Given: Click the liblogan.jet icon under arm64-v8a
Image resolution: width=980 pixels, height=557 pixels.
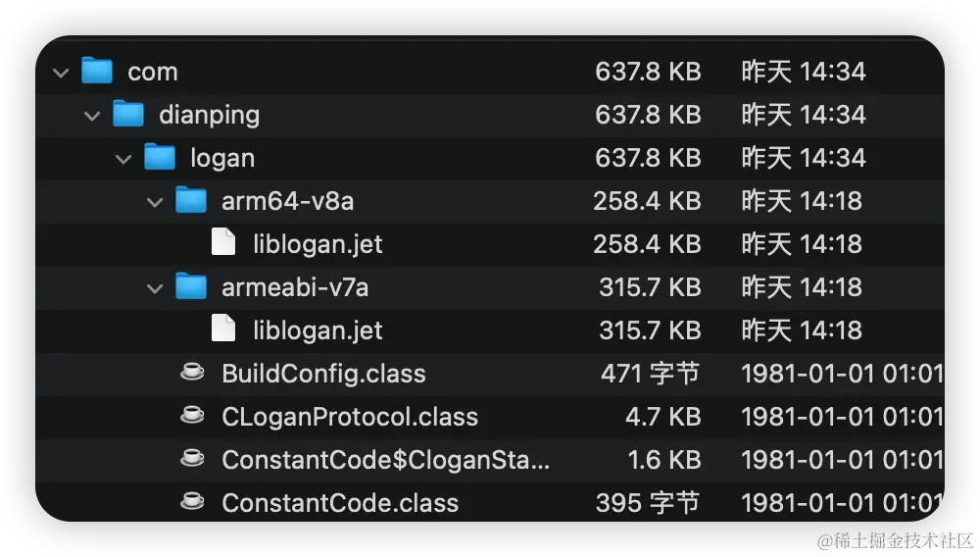Looking at the screenshot, I should pyautogui.click(x=223, y=243).
